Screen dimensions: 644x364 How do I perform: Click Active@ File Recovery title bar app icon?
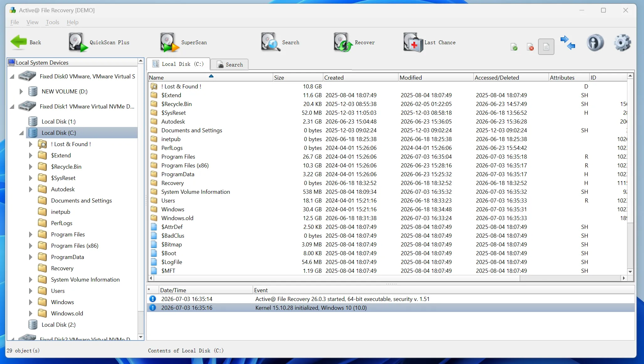click(x=13, y=10)
